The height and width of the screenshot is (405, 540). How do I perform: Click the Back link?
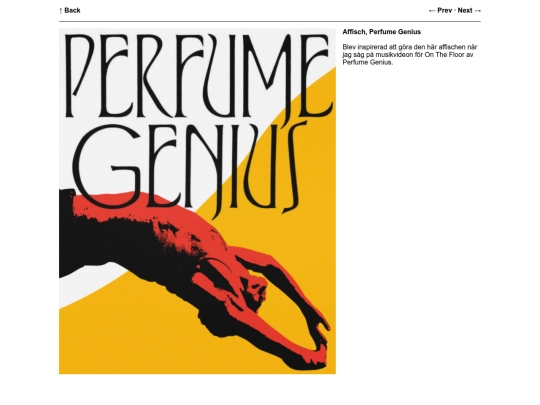click(72, 10)
